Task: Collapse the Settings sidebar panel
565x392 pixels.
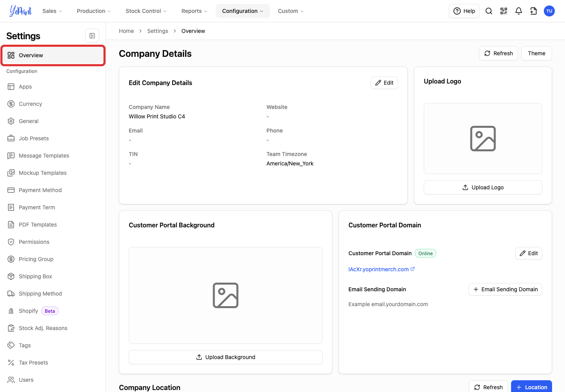Action: click(x=92, y=36)
